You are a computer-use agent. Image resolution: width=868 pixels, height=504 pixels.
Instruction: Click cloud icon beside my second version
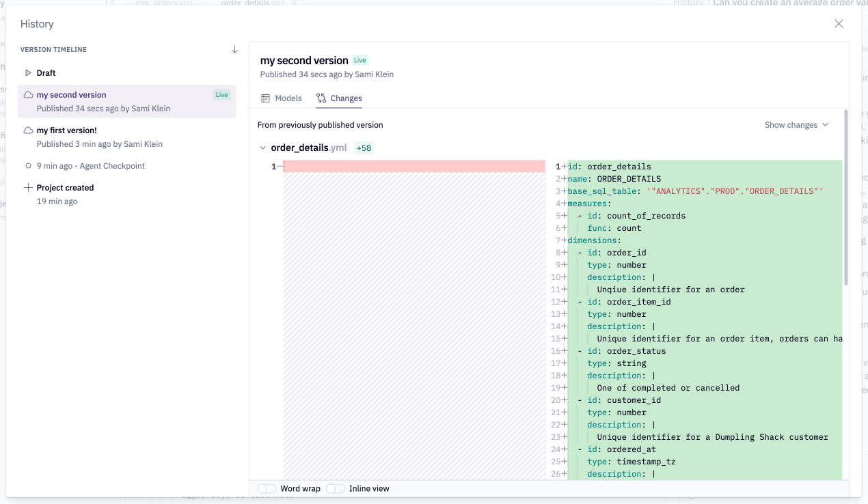point(28,95)
